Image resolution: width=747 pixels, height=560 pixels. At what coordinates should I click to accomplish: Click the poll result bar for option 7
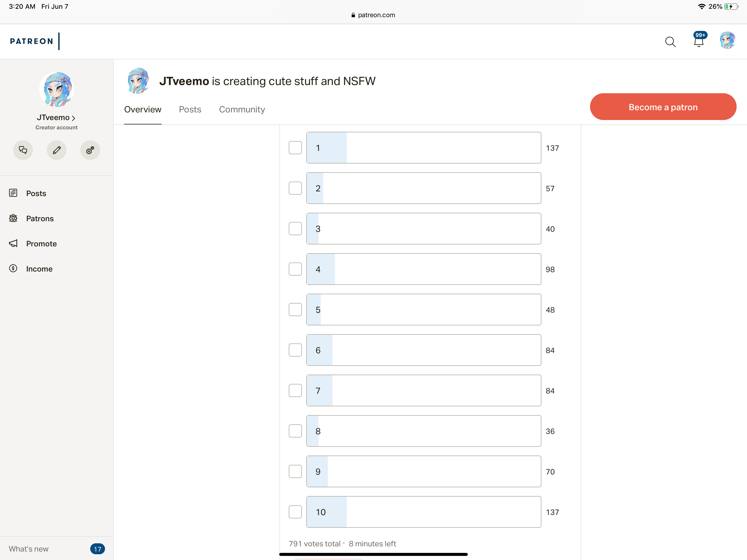[423, 390]
